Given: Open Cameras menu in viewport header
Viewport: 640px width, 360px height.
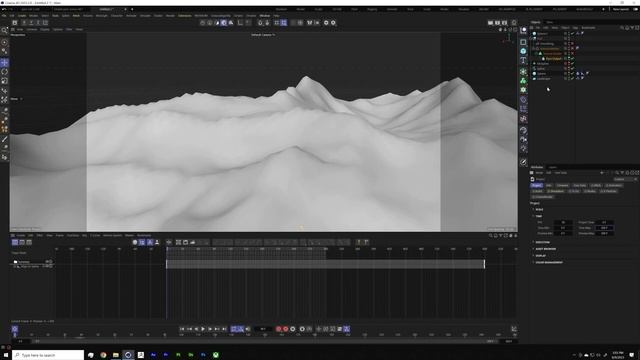Looking at the screenshot, I should [x=32, y=29].
